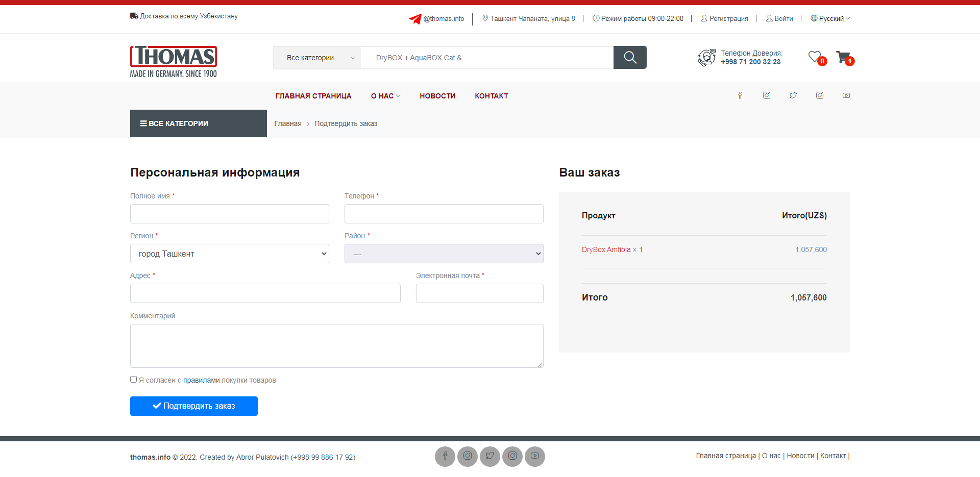Click the second footer Instagram circle icon
980x477 pixels.
point(512,457)
